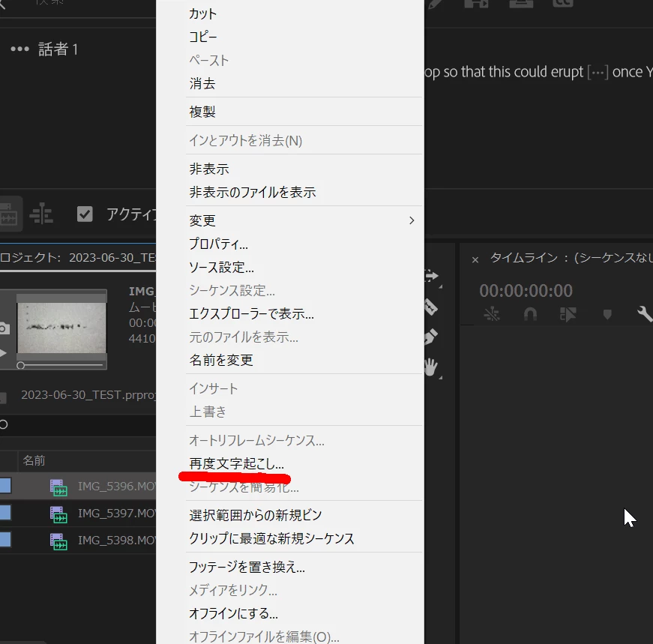The width and height of the screenshot is (653, 644).
Task: Click the 2023-06-30_TEST.prproj file name
Action: click(88, 395)
